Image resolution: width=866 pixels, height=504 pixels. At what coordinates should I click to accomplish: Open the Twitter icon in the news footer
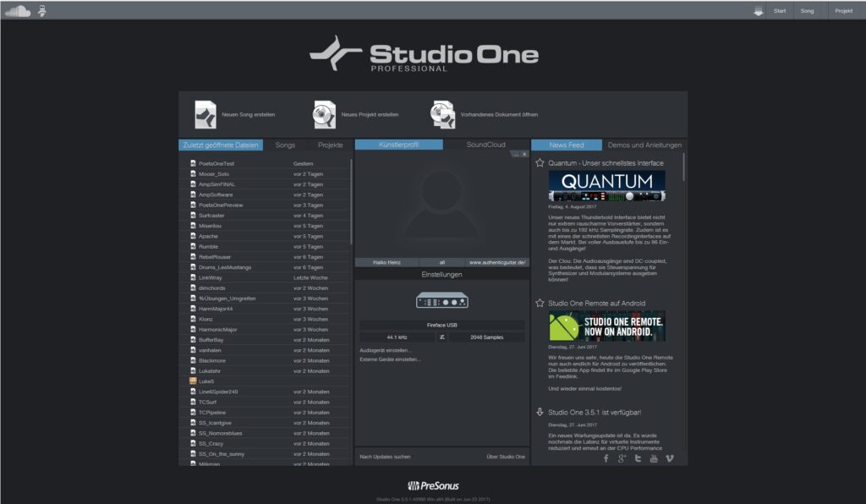point(638,458)
